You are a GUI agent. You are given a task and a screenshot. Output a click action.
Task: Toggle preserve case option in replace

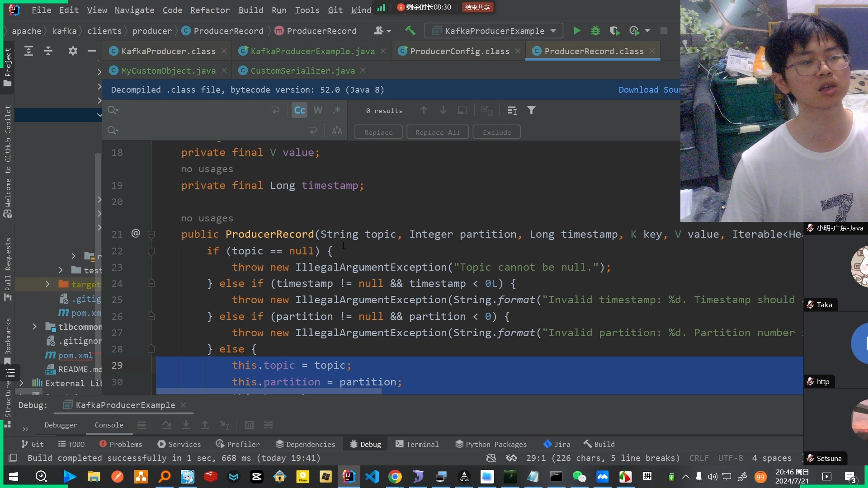(x=337, y=131)
